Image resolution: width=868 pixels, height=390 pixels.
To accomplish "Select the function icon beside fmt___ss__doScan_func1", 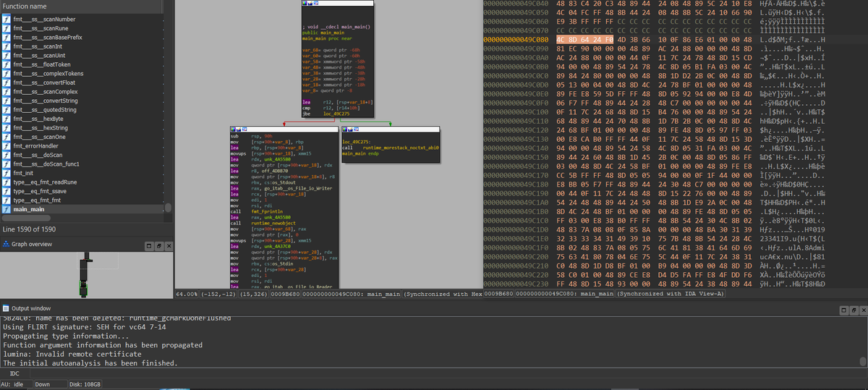I will pos(7,164).
